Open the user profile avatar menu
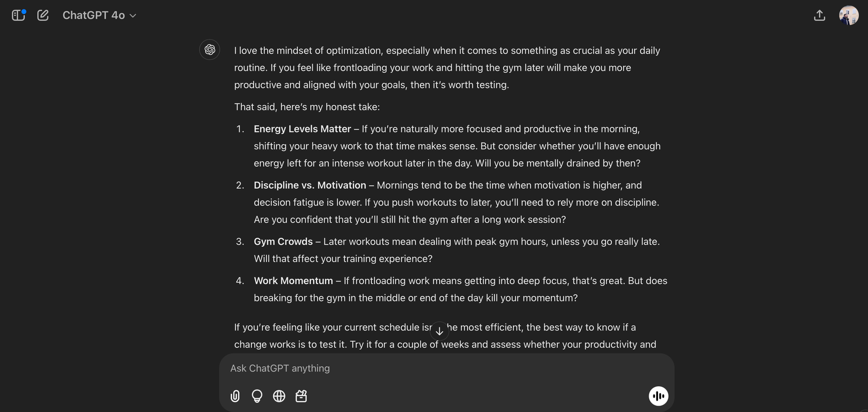The width and height of the screenshot is (868, 412). pyautogui.click(x=848, y=16)
